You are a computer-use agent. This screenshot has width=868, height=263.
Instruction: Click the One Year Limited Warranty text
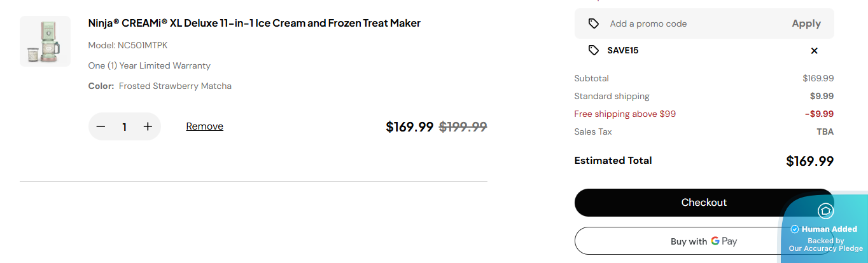pos(149,65)
